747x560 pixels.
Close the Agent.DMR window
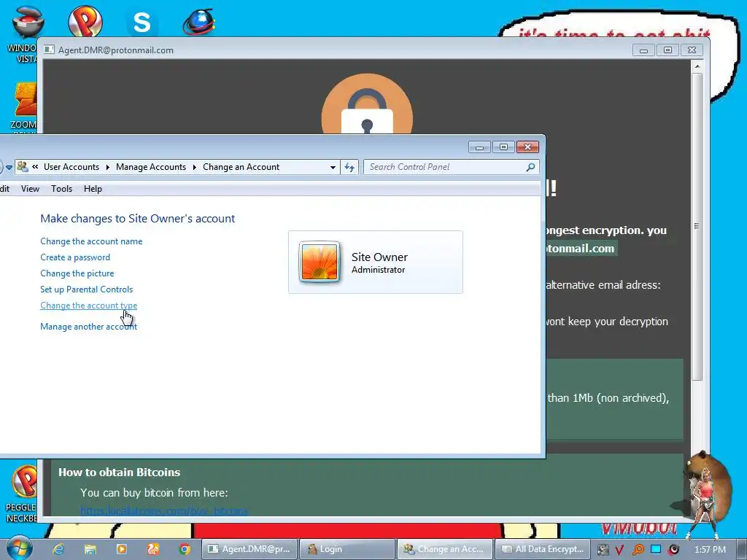[x=692, y=50]
